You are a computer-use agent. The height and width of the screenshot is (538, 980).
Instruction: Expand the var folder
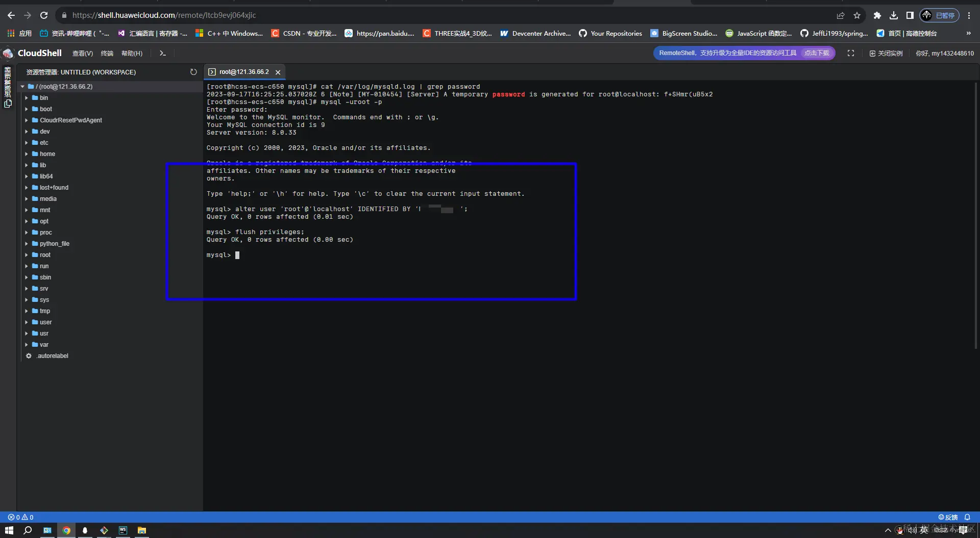coord(27,345)
